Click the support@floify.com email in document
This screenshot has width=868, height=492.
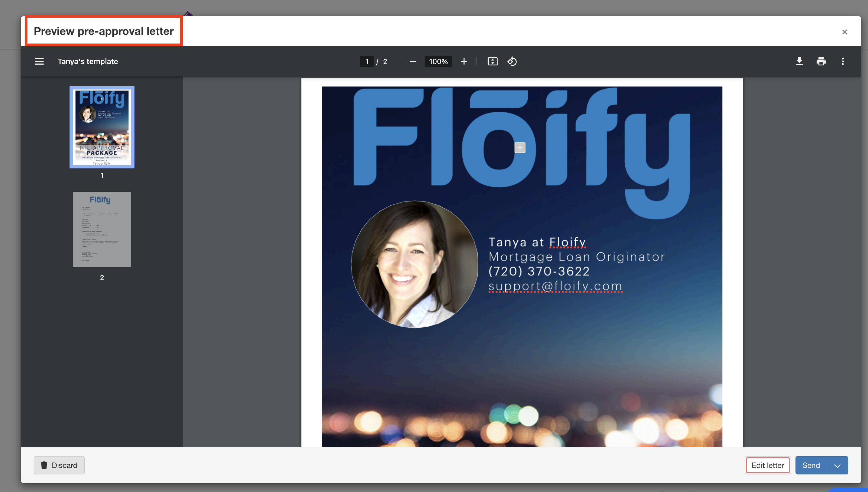pos(555,286)
